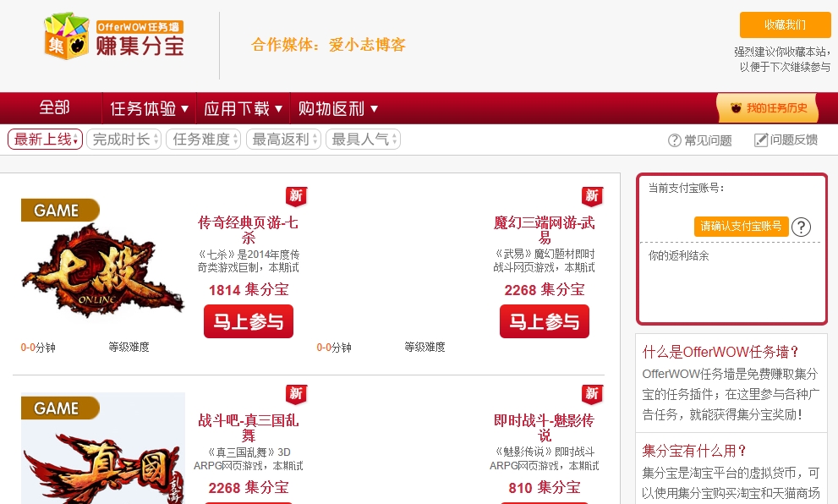Click 什么是OfferWOW任务墙？ heading
838x504 pixels.
[721, 352]
